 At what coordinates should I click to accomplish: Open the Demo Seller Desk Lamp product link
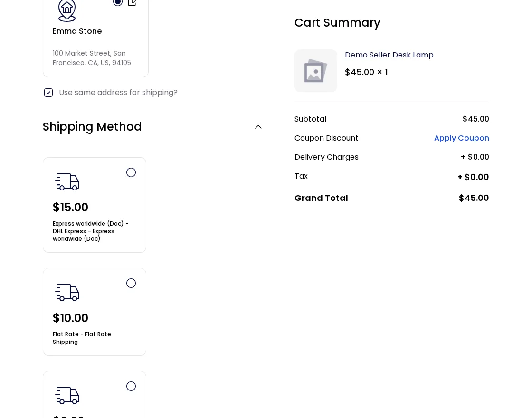point(389,55)
